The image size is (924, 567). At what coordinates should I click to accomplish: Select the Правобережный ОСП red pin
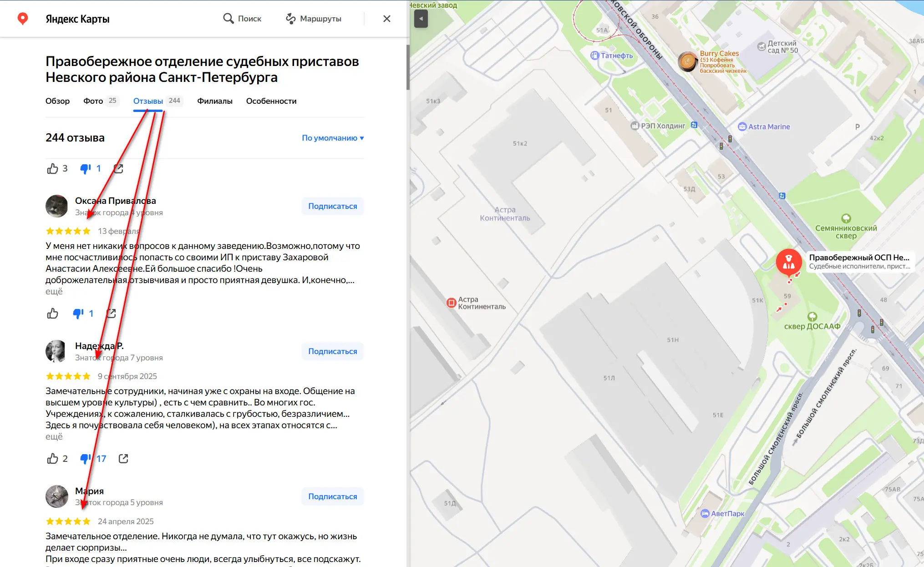789,263
